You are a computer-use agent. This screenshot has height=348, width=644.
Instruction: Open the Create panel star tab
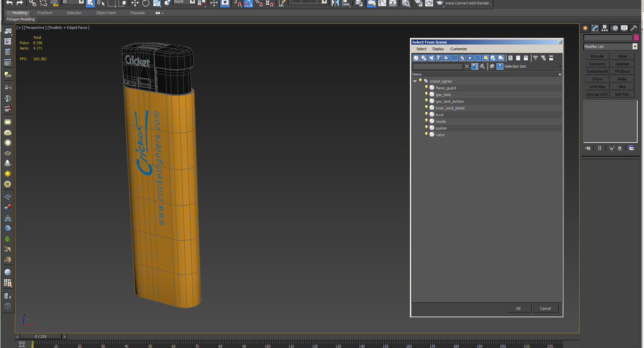(585, 28)
